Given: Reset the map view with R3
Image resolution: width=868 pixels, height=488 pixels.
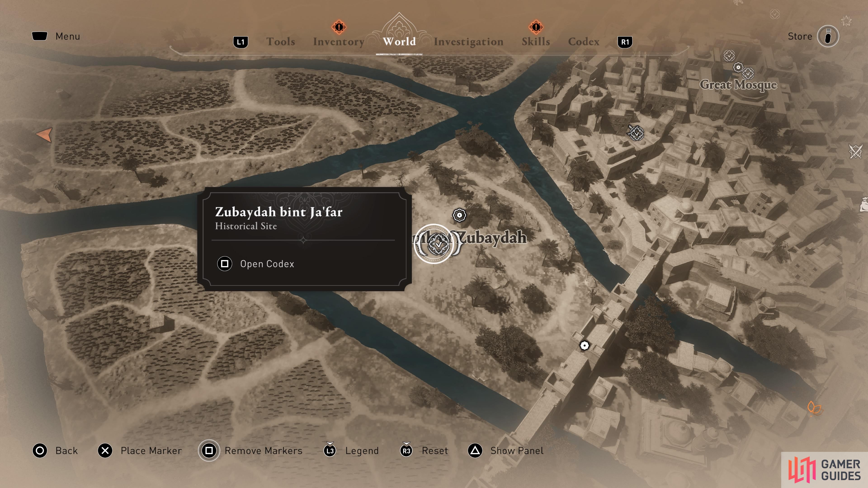Looking at the screenshot, I should pyautogui.click(x=424, y=451).
